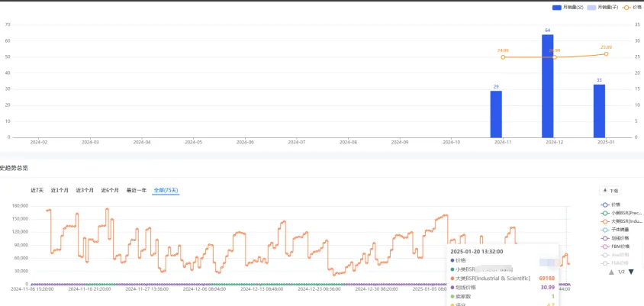Click the tooltip 卖家数 row label

point(464,297)
